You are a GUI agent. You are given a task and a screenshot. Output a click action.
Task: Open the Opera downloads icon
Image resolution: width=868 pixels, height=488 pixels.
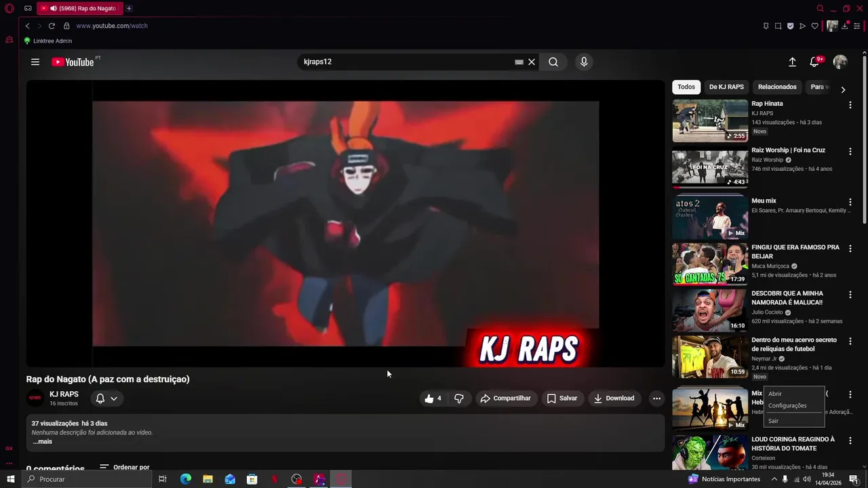pyautogui.click(x=845, y=26)
